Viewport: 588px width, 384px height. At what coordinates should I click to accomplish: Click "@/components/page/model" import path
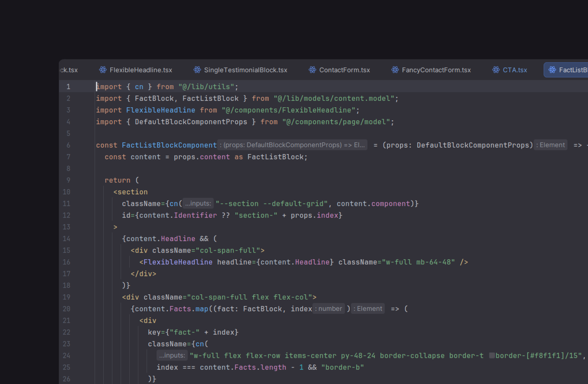(x=336, y=122)
